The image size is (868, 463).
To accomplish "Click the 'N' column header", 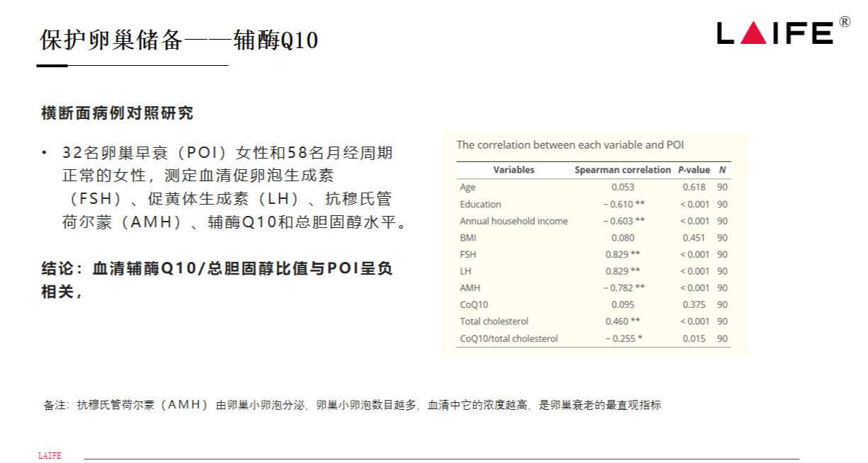I will 722,170.
